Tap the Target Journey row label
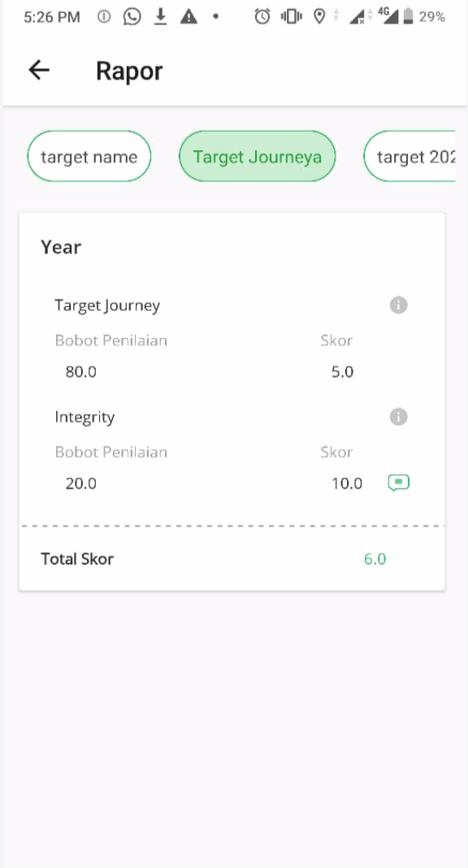Image resolution: width=468 pixels, height=868 pixels. tap(107, 306)
